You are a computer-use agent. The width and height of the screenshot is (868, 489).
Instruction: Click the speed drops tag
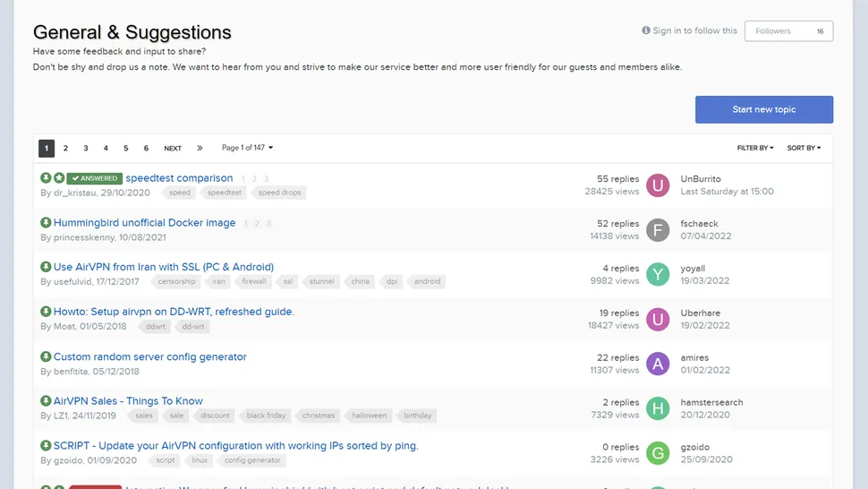278,193
